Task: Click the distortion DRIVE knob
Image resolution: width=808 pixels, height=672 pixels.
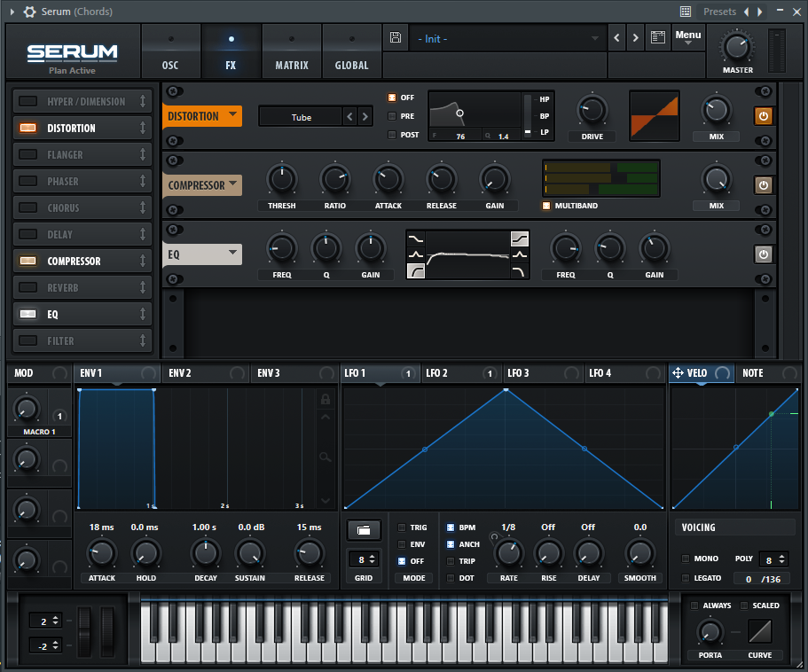Action: tap(592, 110)
